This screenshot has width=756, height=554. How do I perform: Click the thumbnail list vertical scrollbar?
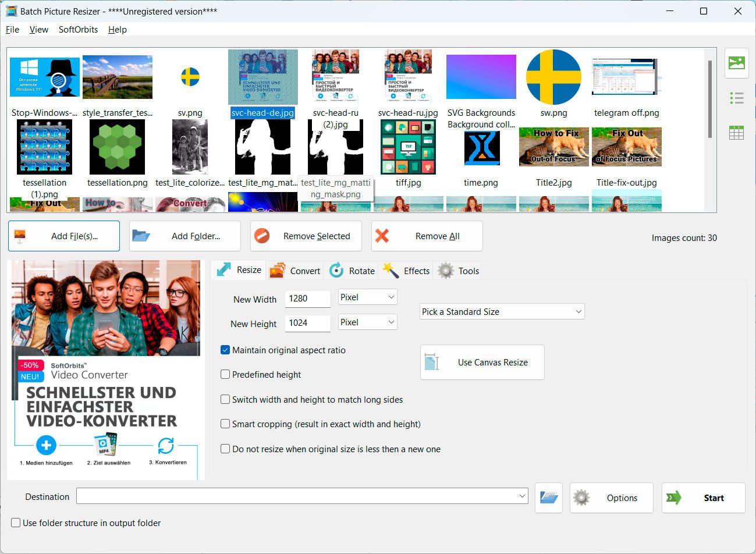pyautogui.click(x=710, y=99)
